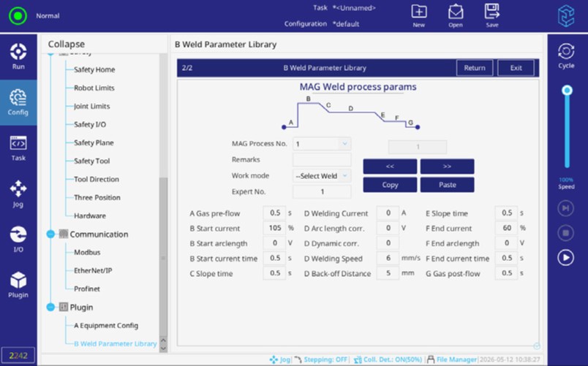Click the Expert No. input field

(322, 191)
